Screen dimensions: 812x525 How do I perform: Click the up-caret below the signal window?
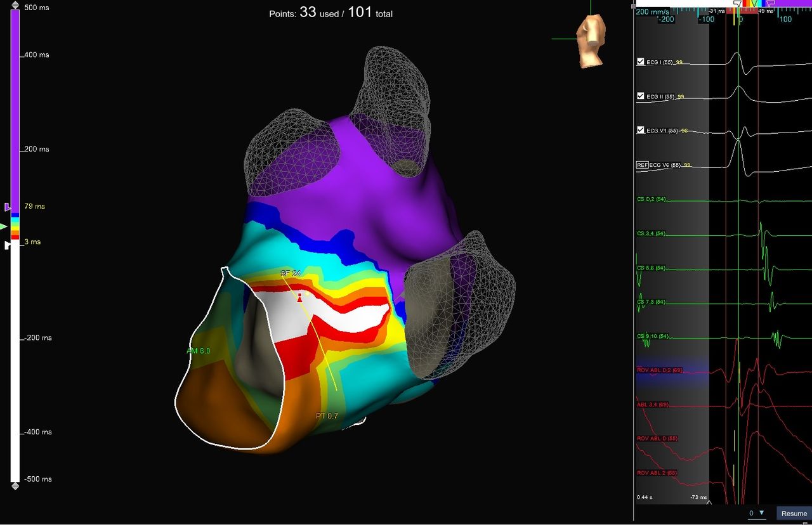point(709,503)
